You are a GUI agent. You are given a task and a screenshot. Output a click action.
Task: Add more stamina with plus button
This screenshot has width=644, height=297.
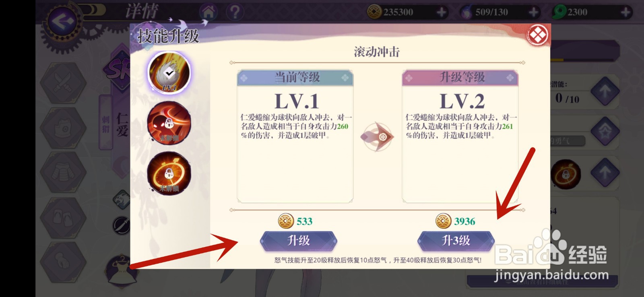click(534, 12)
